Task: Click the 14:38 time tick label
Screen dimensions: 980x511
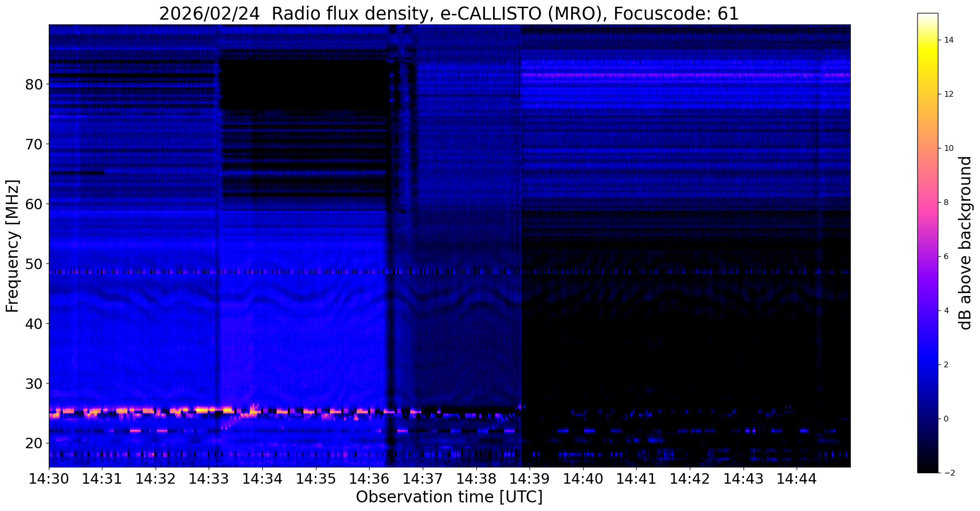Action: (476, 478)
